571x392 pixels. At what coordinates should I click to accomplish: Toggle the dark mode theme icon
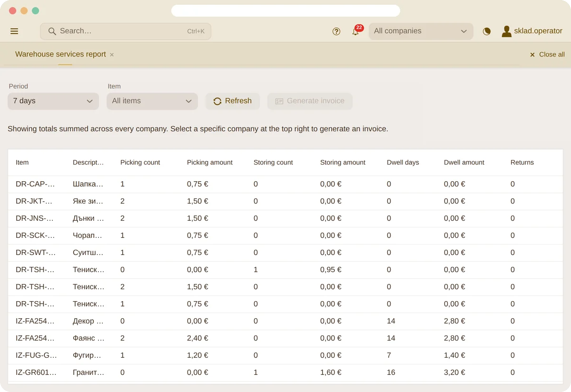pos(487,31)
